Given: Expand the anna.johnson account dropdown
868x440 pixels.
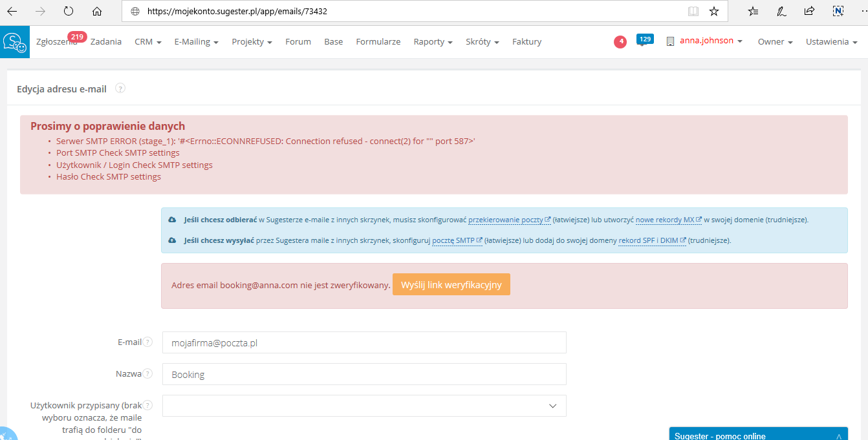Looking at the screenshot, I should 710,41.
